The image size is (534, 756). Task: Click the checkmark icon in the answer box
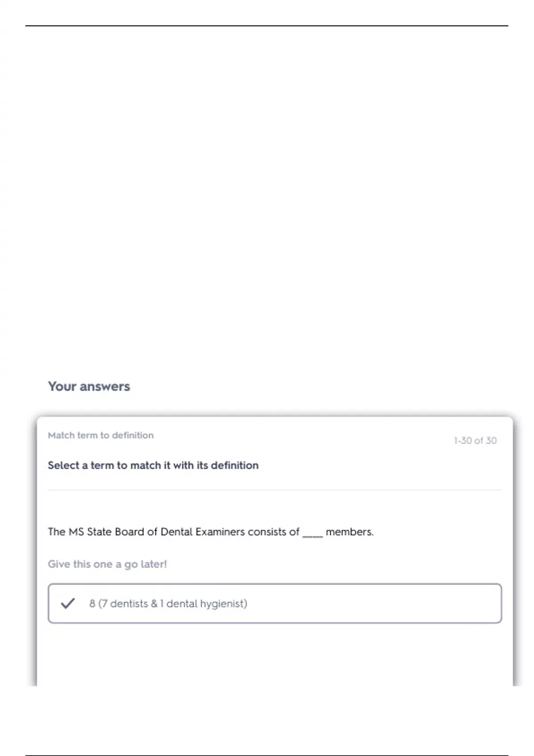(x=68, y=603)
